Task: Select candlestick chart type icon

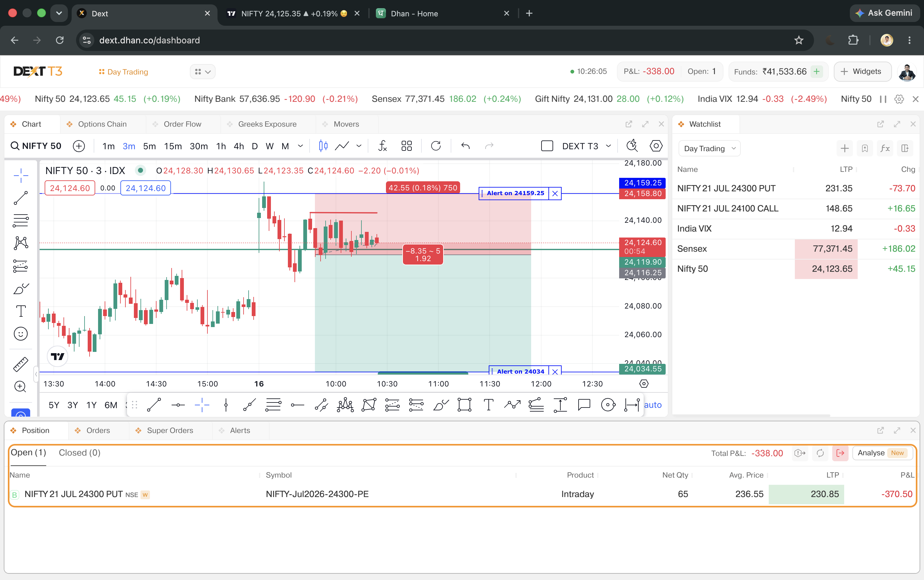Action: tap(323, 146)
